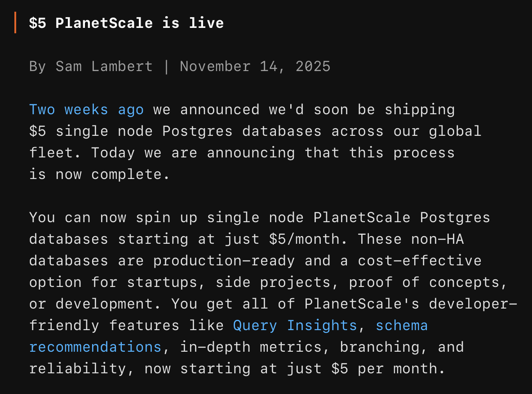Screen dimensions: 532x394
Task: Follow the "Query Insights" link
Action: (295, 325)
